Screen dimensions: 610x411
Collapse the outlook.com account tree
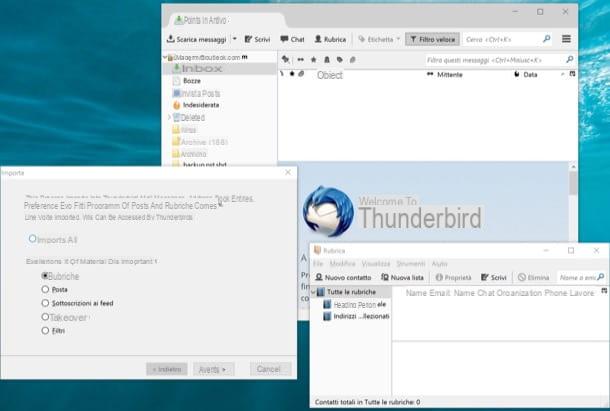[165, 57]
